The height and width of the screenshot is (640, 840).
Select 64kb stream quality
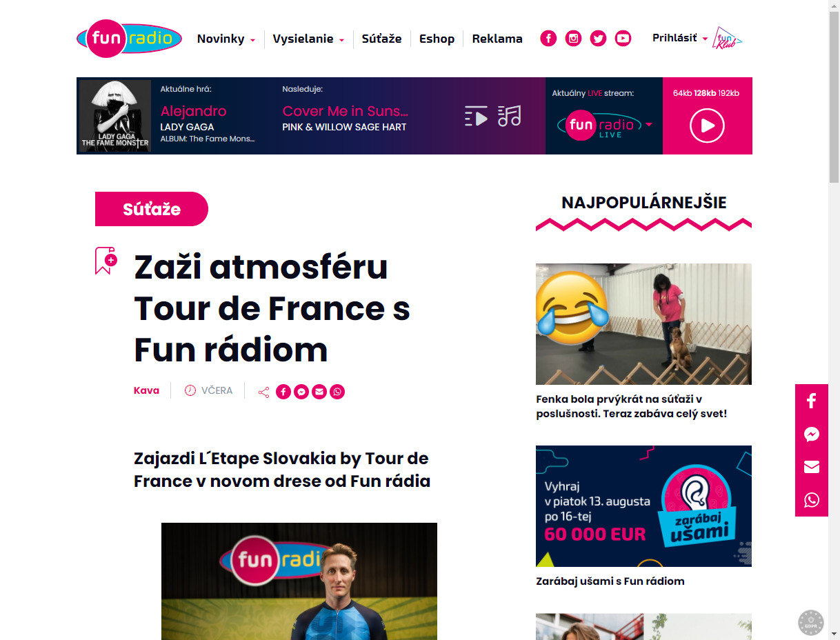pos(682,93)
